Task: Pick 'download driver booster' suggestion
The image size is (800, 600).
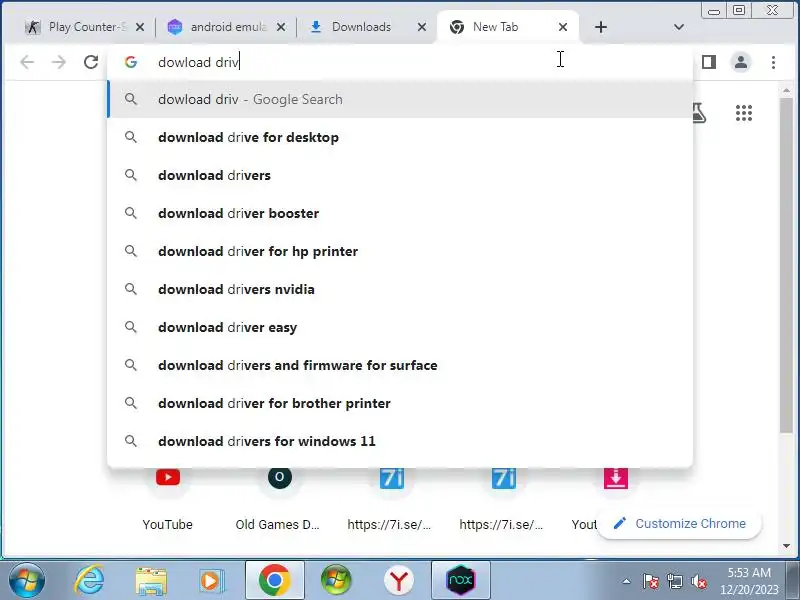Action: point(400,213)
